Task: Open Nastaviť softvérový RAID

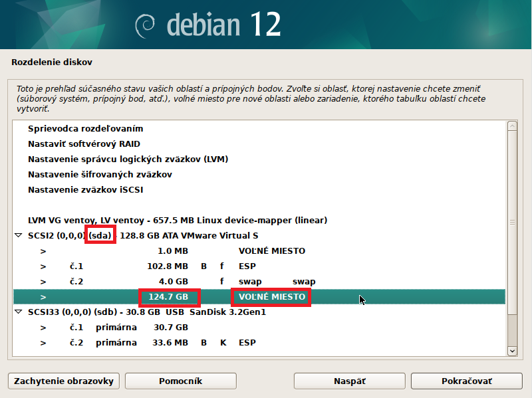Action: click(84, 144)
